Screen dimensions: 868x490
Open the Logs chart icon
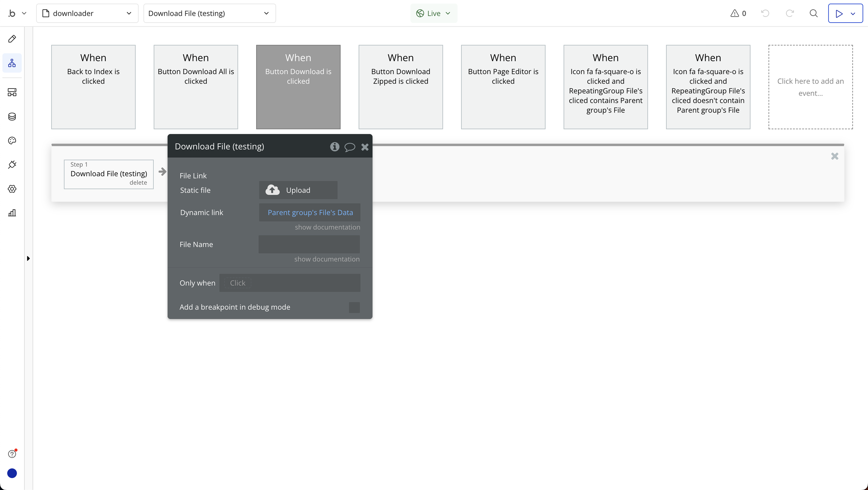click(12, 213)
